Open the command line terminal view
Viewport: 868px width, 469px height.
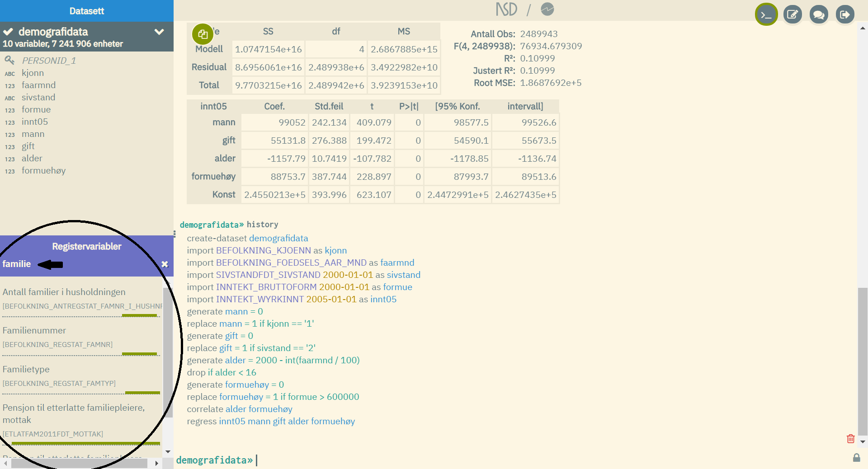tap(766, 15)
